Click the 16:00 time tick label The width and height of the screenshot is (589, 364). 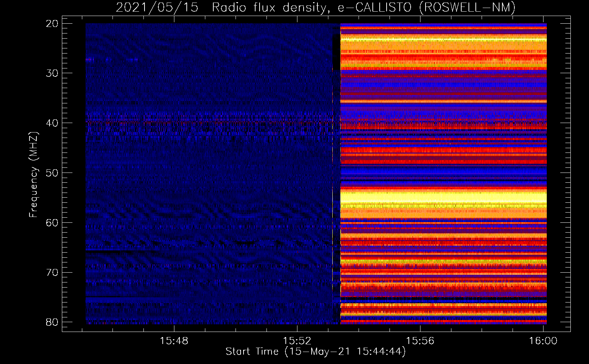coord(543,341)
